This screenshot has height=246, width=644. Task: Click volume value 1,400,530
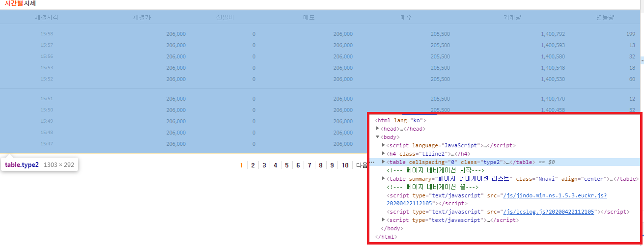553,79
